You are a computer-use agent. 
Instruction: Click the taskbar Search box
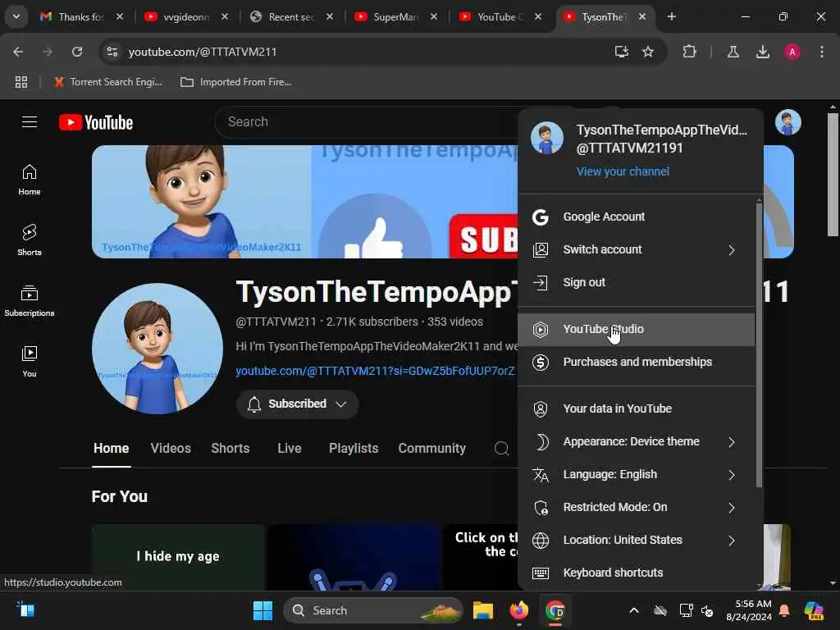pyautogui.click(x=373, y=610)
